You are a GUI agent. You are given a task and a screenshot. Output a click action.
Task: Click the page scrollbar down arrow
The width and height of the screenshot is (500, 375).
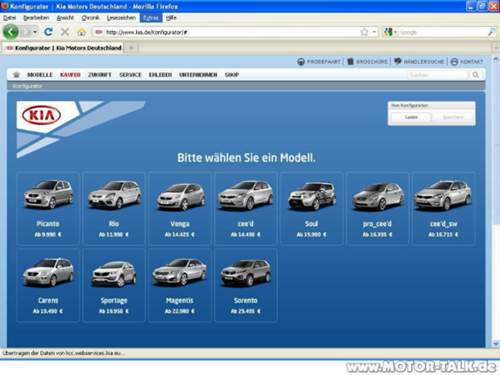(x=496, y=343)
